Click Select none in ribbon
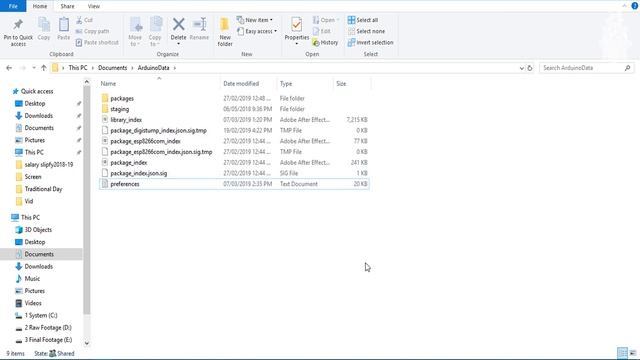 click(366, 31)
